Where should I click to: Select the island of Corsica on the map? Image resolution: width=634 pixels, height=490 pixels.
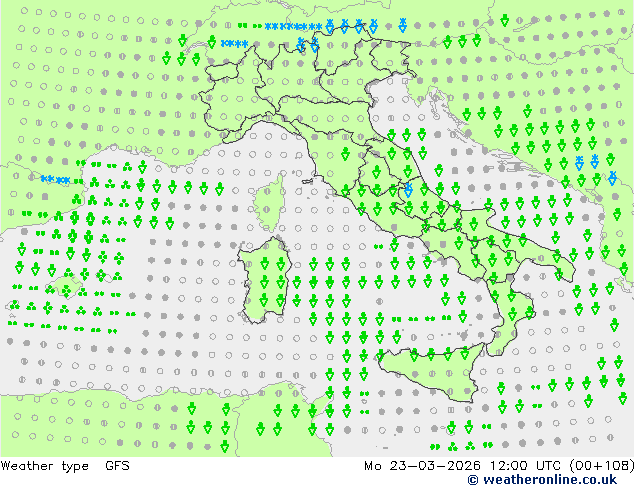point(269,202)
